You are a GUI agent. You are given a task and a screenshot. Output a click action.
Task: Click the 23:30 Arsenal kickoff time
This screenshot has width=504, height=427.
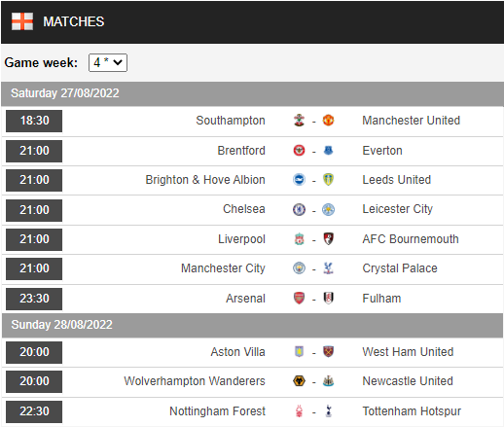tap(34, 299)
